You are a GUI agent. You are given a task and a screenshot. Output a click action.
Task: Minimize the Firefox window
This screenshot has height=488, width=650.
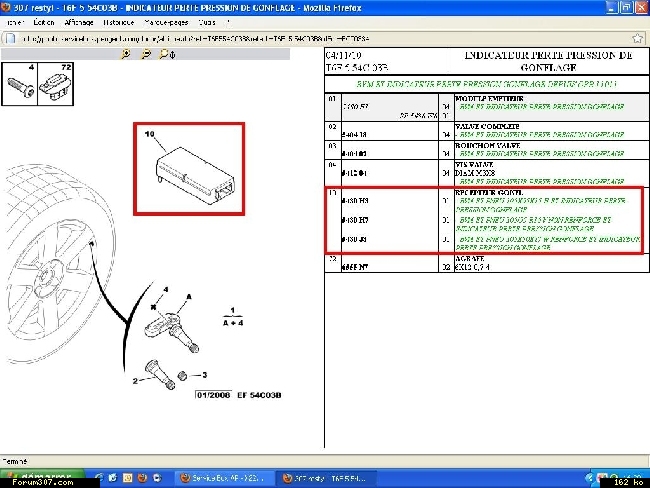click(x=612, y=7)
